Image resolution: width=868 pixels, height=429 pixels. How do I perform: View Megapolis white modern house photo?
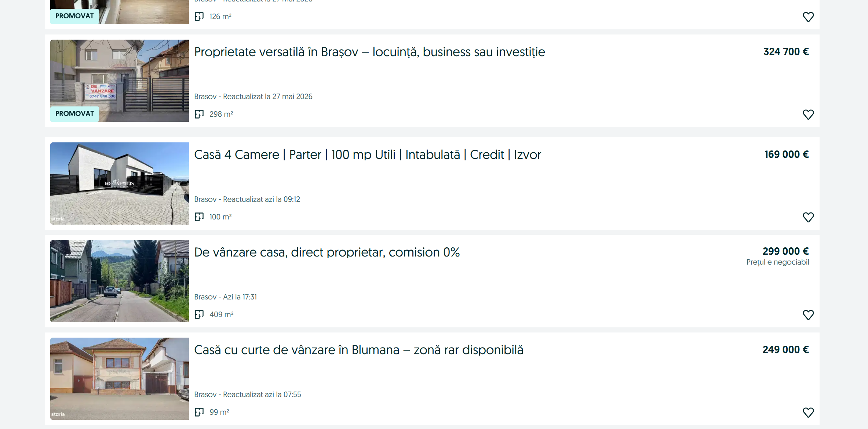click(x=120, y=183)
